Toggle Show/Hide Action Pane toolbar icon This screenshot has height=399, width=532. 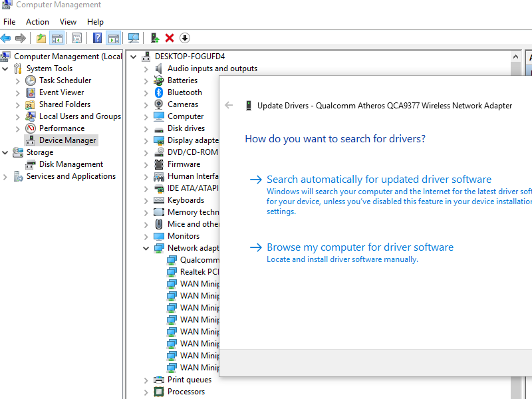tap(113, 38)
